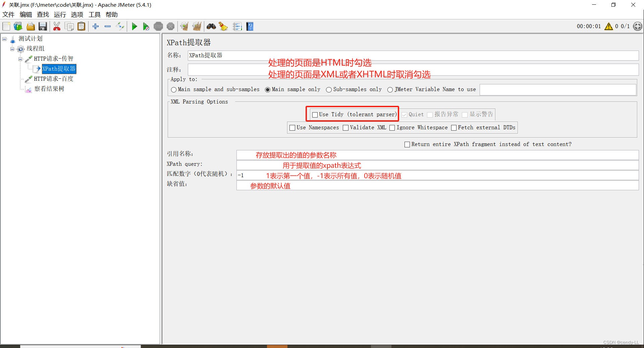Focus the JMeter Variable Name text field
644x348 pixels.
[x=558, y=90]
